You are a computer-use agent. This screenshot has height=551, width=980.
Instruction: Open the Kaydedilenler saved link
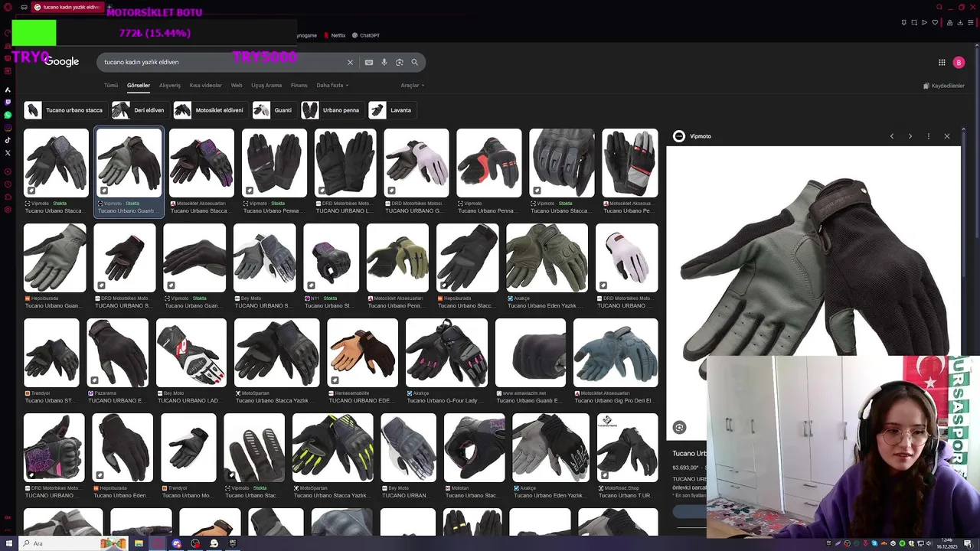tap(944, 86)
